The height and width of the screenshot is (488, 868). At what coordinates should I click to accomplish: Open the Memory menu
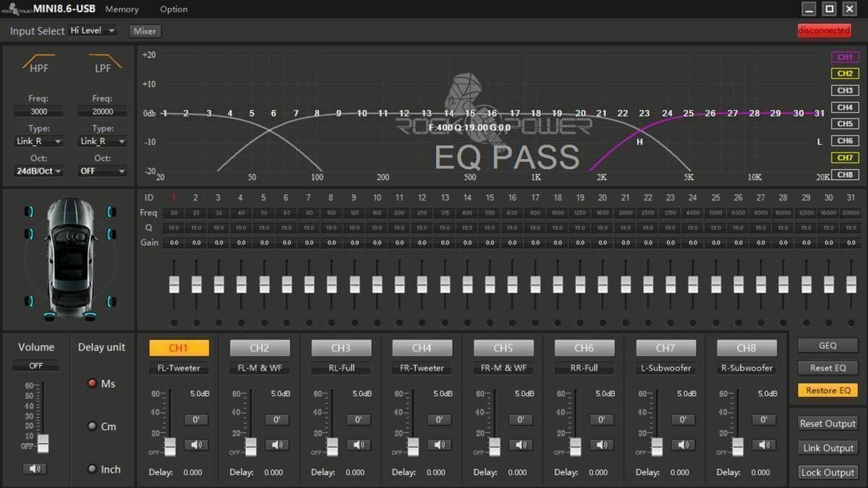pos(122,9)
